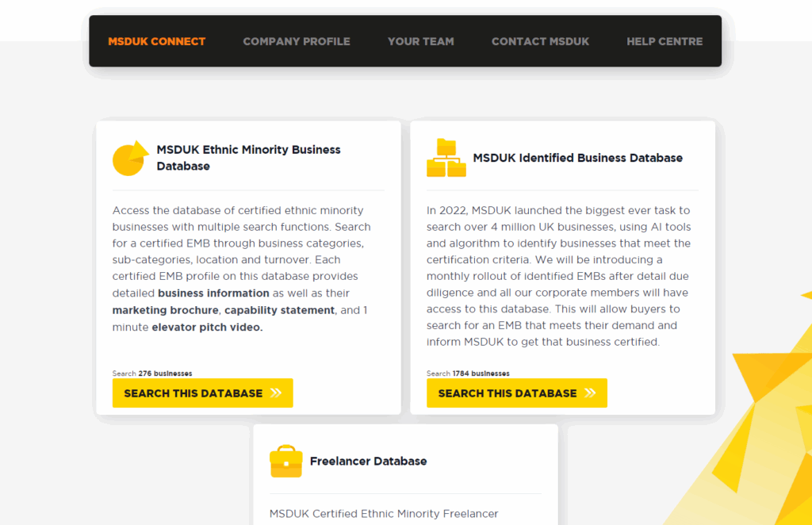Image resolution: width=812 pixels, height=525 pixels.
Task: Click the bold 'marketing brochure' text
Action: (165, 310)
